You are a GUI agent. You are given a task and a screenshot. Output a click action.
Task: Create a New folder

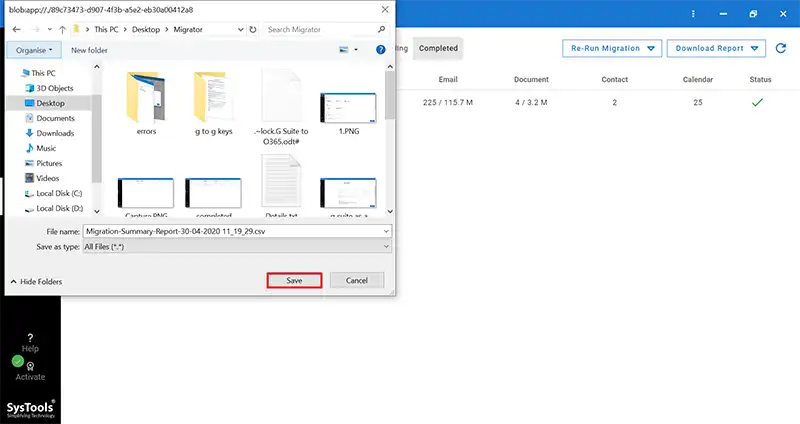pos(89,50)
